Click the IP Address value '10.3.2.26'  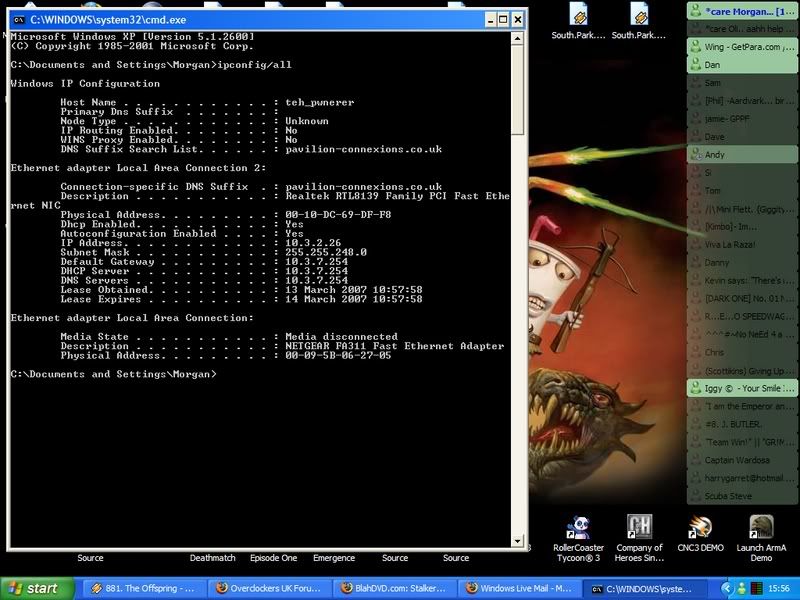(x=313, y=243)
